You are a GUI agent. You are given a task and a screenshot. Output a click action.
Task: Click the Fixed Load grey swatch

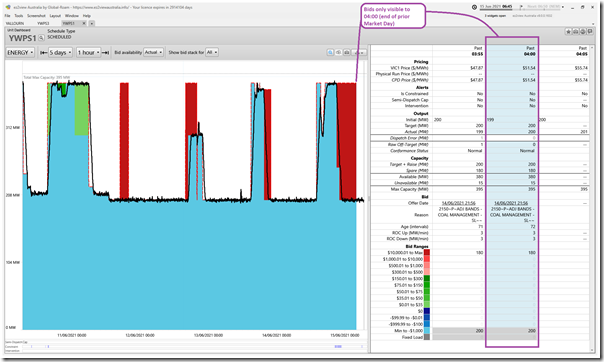pos(427,337)
